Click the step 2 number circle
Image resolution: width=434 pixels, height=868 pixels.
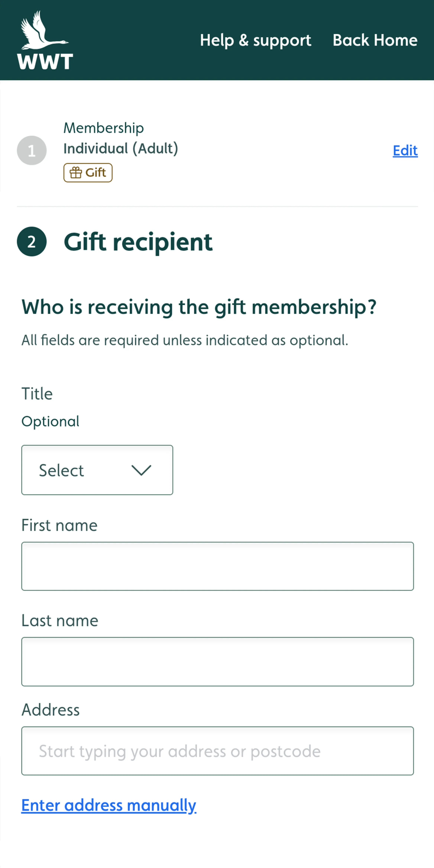click(x=32, y=242)
